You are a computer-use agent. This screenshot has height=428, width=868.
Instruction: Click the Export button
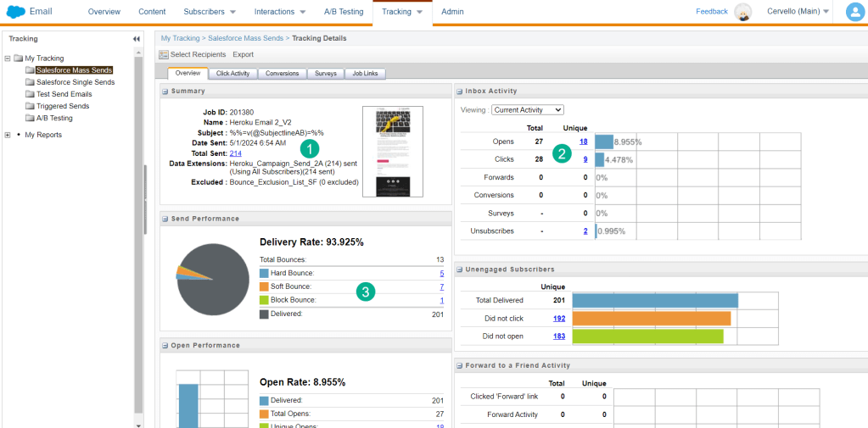tap(243, 54)
